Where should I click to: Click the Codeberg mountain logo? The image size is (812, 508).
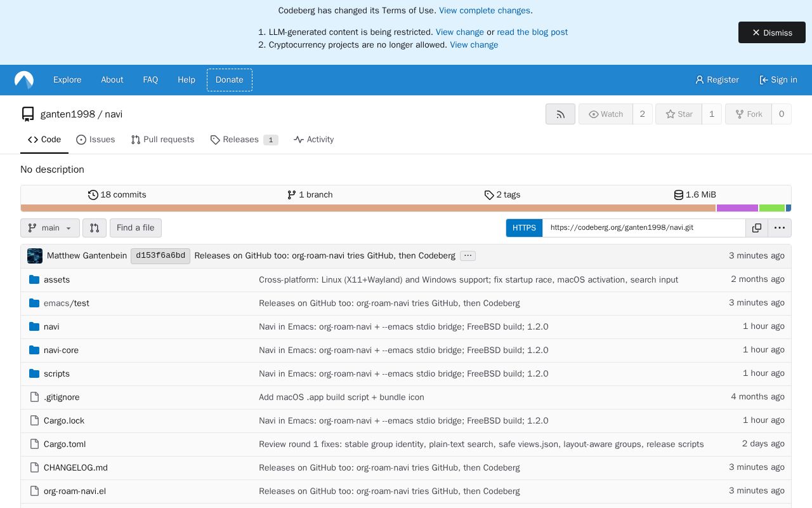24,80
